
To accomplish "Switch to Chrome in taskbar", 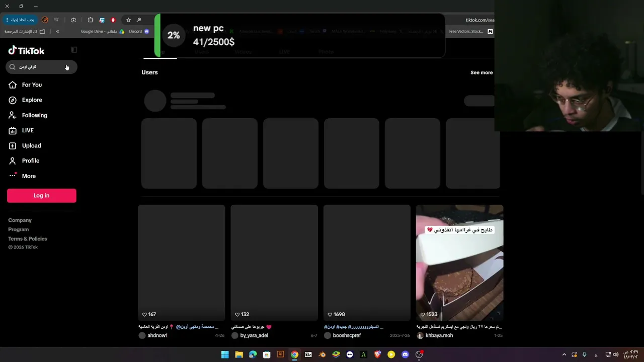I will [x=294, y=354].
